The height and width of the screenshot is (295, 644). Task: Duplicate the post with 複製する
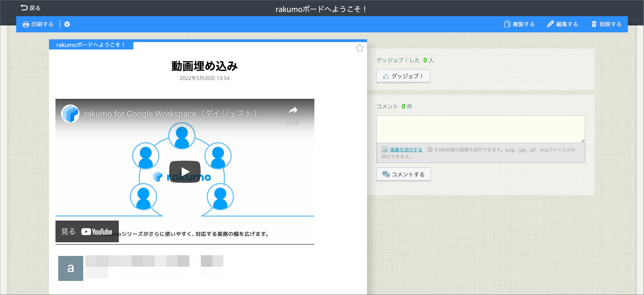click(x=519, y=24)
